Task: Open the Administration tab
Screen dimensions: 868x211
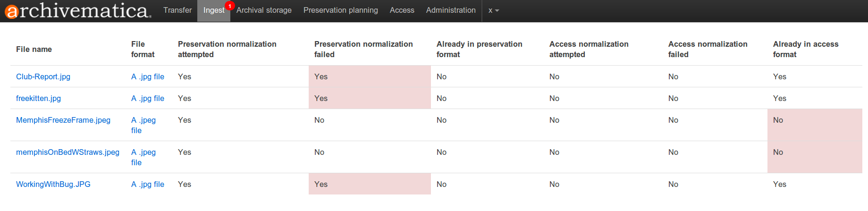Action: [450, 10]
